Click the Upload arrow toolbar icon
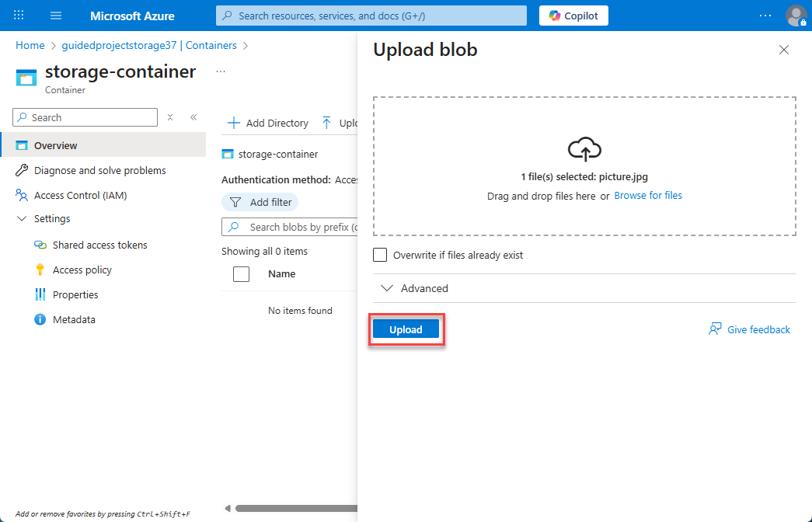Screen dimensions: 812x522 326,123
